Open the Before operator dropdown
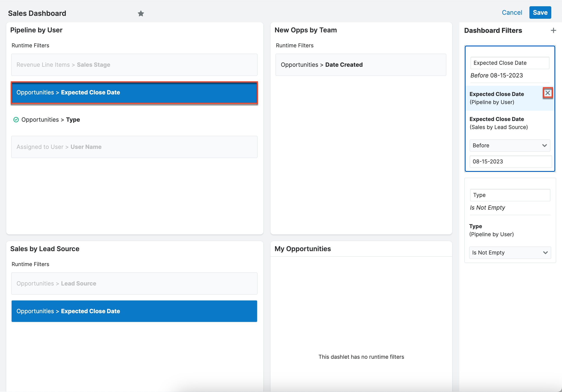This screenshot has width=562, height=392. (x=510, y=146)
